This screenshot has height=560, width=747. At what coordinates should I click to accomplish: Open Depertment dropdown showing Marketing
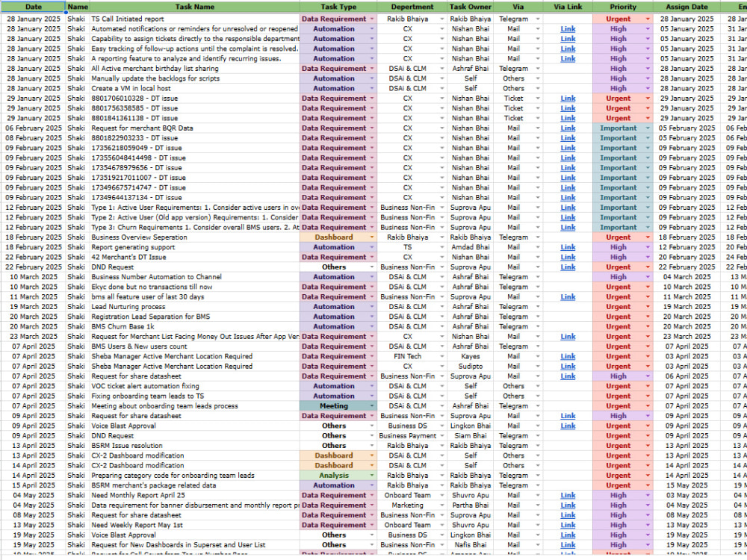tap(442, 505)
